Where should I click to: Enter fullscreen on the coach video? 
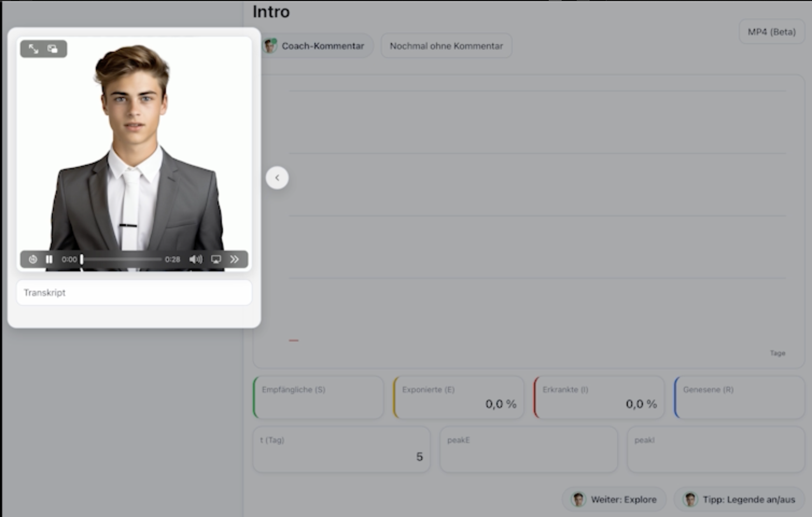33,49
